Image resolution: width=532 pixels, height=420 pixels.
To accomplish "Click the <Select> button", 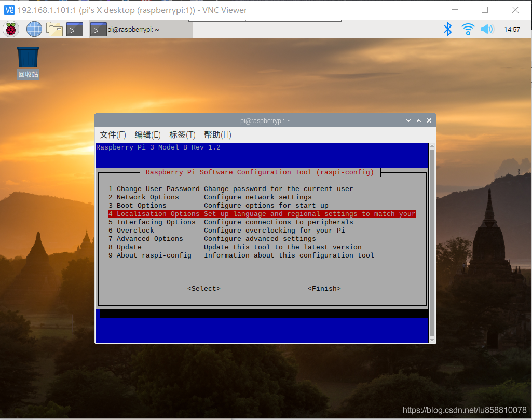I will coord(204,288).
